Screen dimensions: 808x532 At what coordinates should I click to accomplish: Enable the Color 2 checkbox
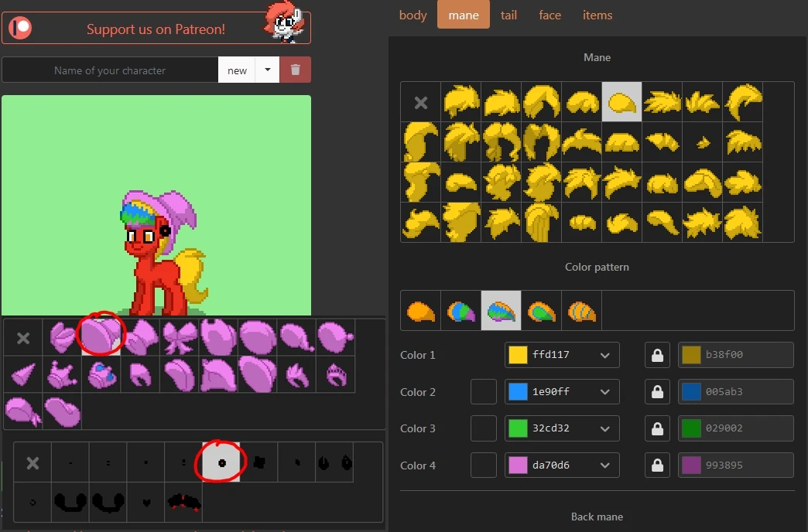484,391
